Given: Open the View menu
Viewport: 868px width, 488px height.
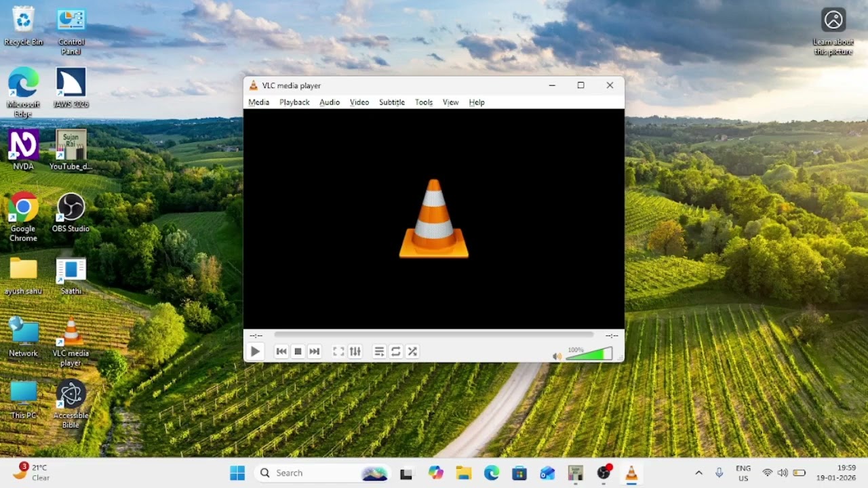Looking at the screenshot, I should pyautogui.click(x=451, y=102).
